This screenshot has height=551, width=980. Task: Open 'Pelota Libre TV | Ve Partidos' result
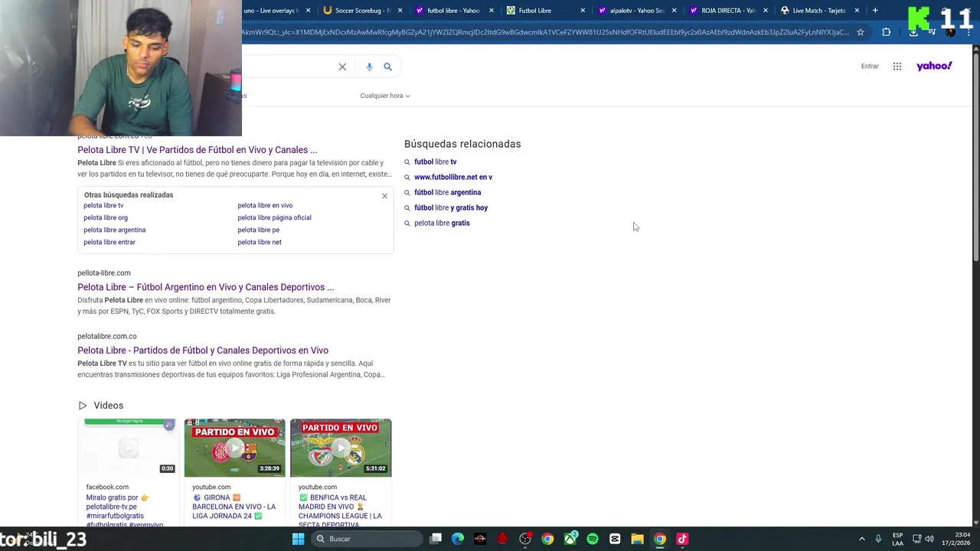point(198,150)
